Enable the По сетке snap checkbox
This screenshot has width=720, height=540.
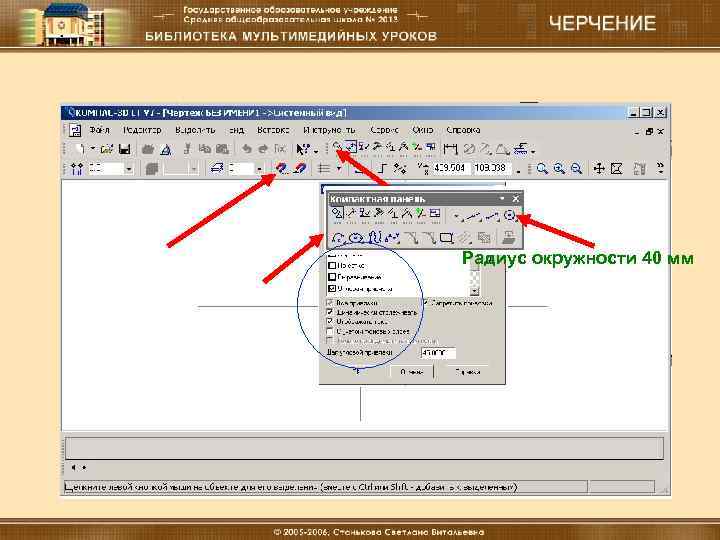tap(332, 265)
